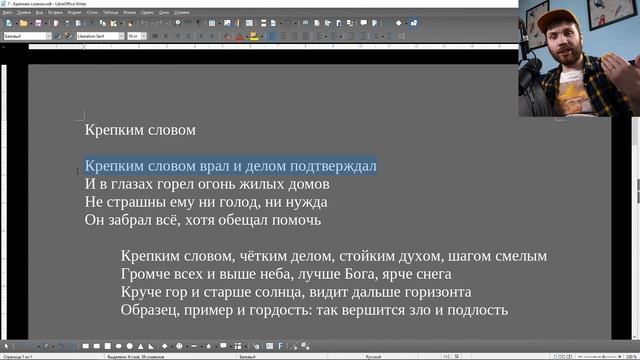
Task: Open the Таблица menu
Action: 110,12
